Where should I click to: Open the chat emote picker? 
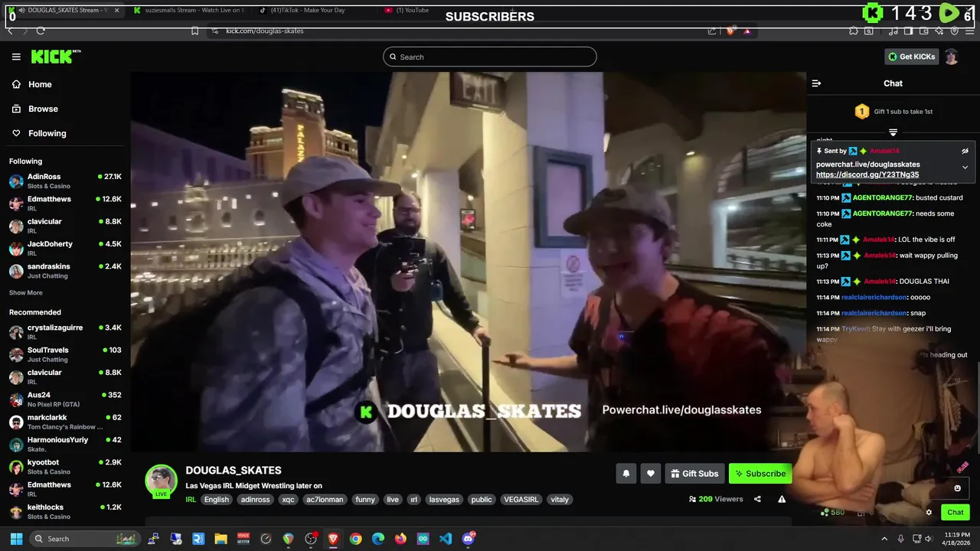point(957,488)
